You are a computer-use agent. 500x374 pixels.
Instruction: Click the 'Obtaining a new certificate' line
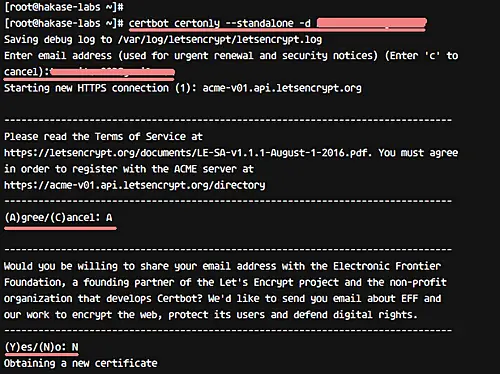pyautogui.click(x=81, y=363)
